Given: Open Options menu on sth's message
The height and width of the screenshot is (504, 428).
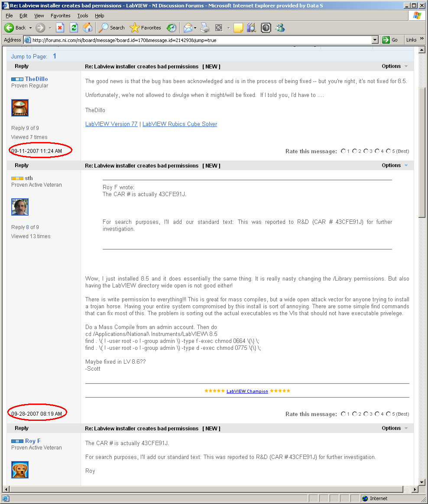Looking at the screenshot, I should click(395, 165).
